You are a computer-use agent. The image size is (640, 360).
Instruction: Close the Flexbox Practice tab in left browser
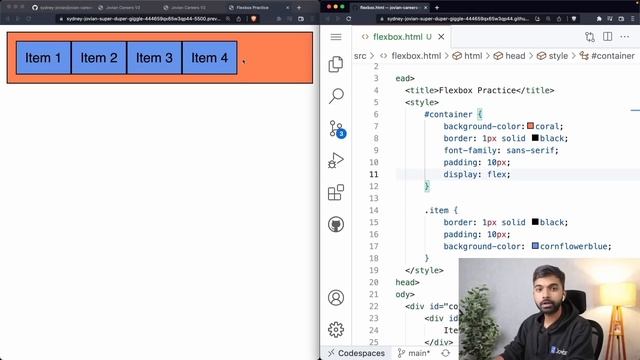coord(287,8)
